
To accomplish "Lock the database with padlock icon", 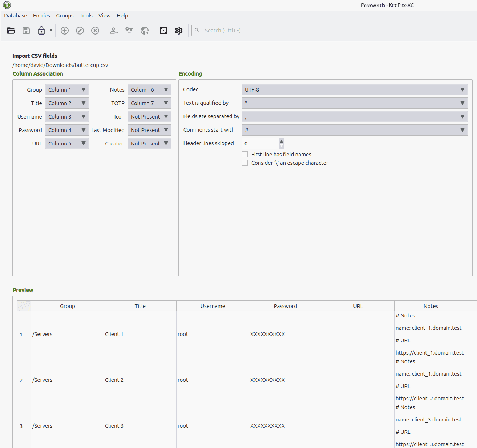I will pyautogui.click(x=41, y=31).
